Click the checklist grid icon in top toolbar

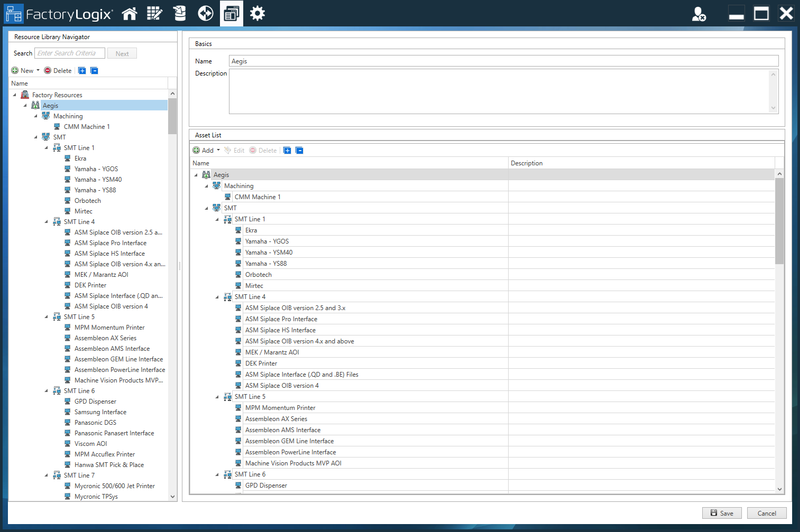[x=154, y=13]
